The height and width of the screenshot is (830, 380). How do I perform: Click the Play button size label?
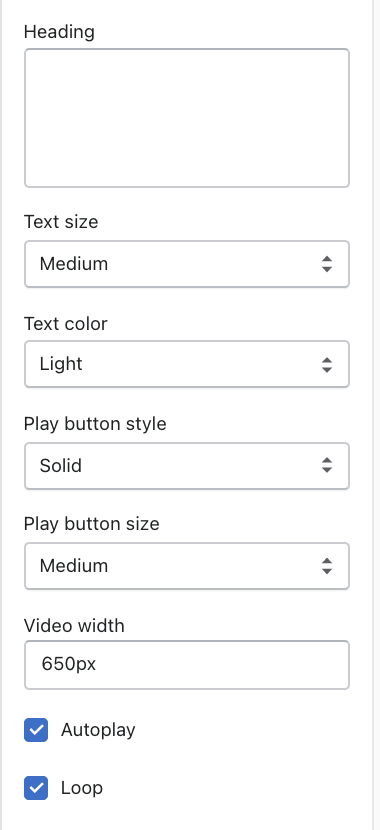pyautogui.click(x=92, y=524)
